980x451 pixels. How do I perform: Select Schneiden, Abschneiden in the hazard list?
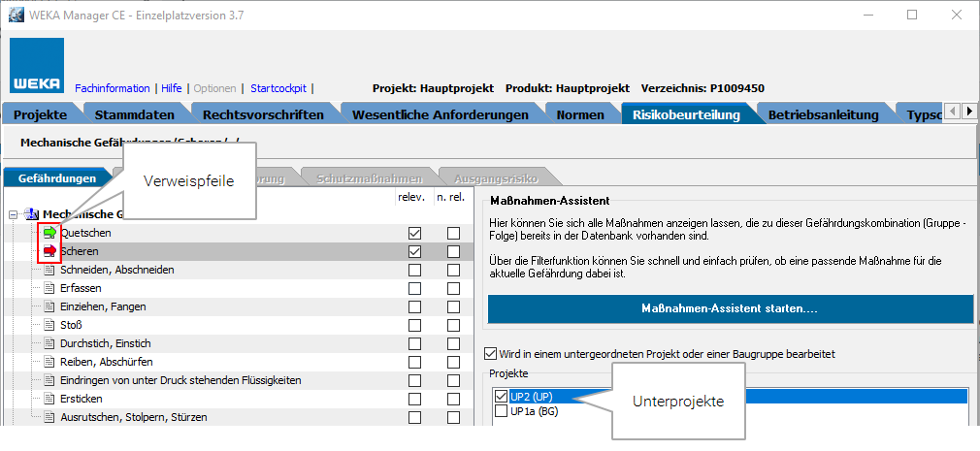(x=116, y=270)
